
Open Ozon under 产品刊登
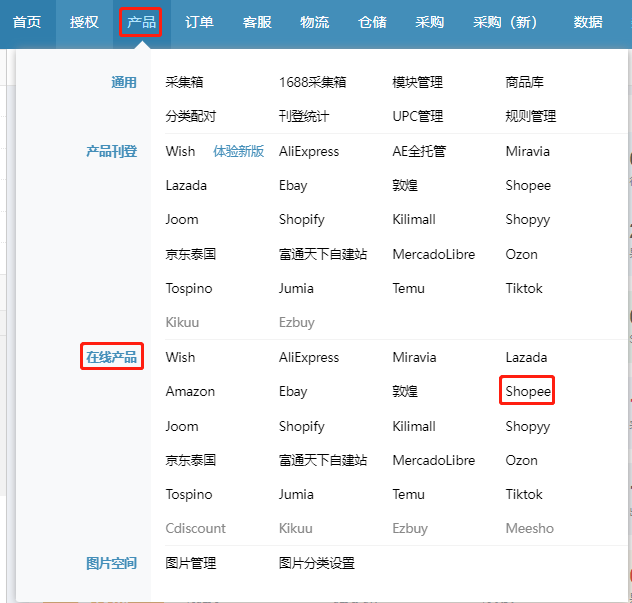point(522,254)
